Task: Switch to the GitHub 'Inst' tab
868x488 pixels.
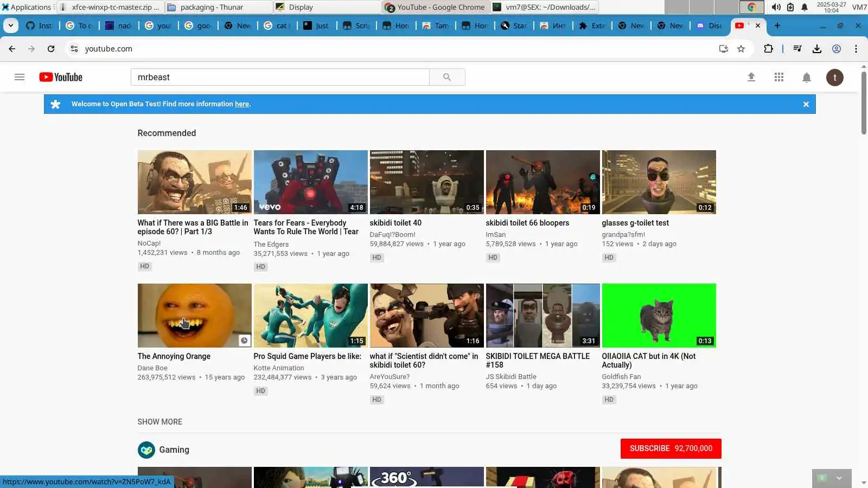Action: tap(40, 25)
